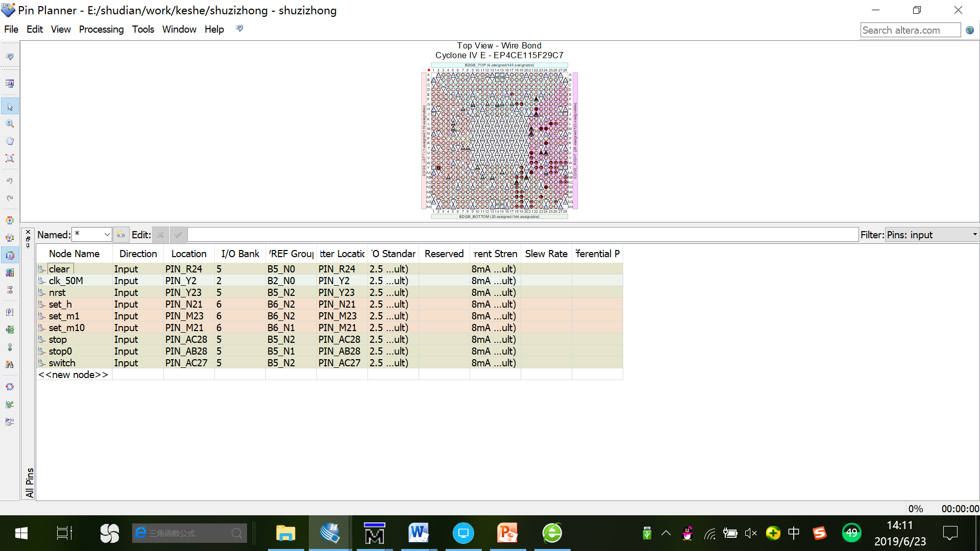Select the clk_50M pin row
This screenshot has height=551, width=980.
(x=66, y=281)
